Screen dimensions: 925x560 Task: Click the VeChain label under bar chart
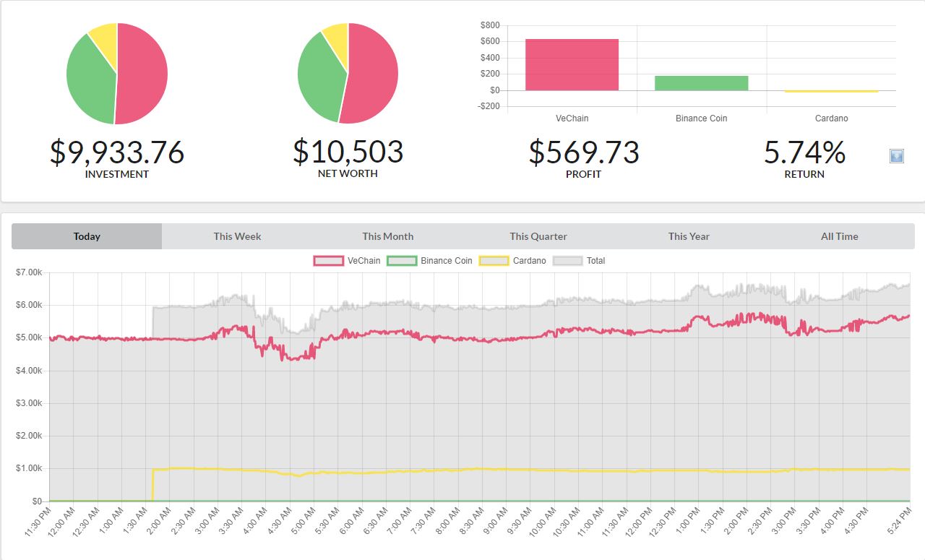click(x=572, y=118)
